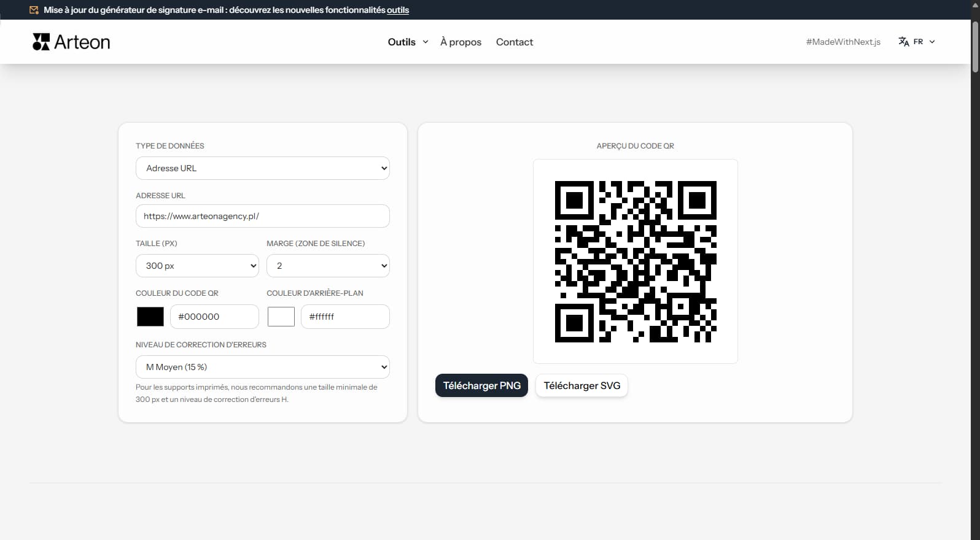Click the APERÇU DU CODE QR heading
Image resolution: width=980 pixels, height=540 pixels.
(636, 146)
